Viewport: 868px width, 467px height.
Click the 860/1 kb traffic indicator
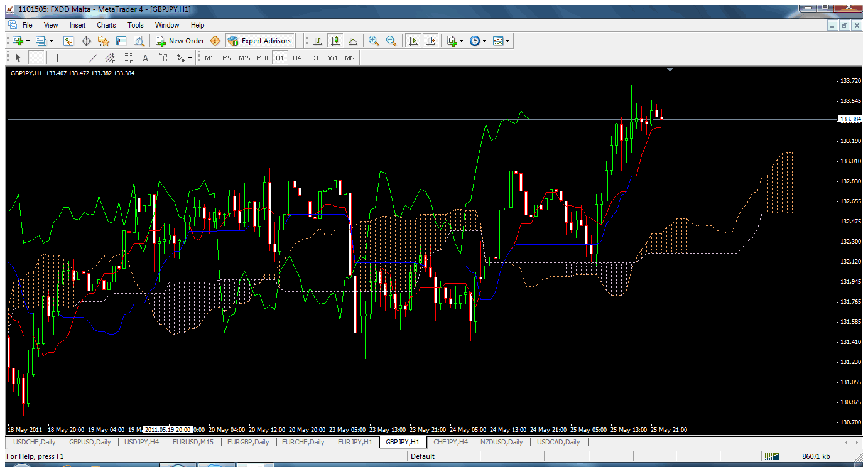(x=816, y=456)
